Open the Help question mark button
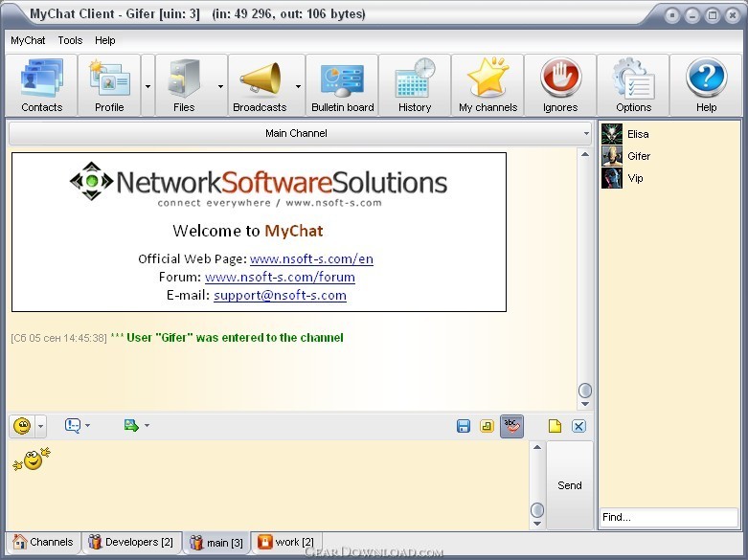Image resolution: width=748 pixels, height=560 pixels. (706, 85)
